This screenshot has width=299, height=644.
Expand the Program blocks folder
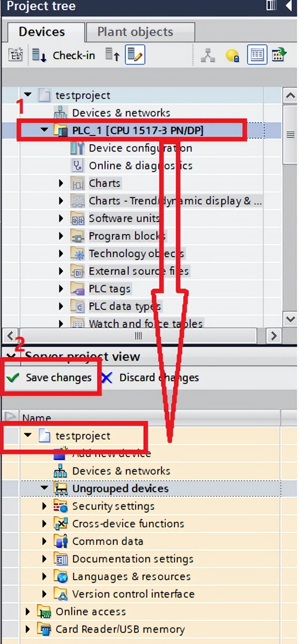[x=61, y=236]
